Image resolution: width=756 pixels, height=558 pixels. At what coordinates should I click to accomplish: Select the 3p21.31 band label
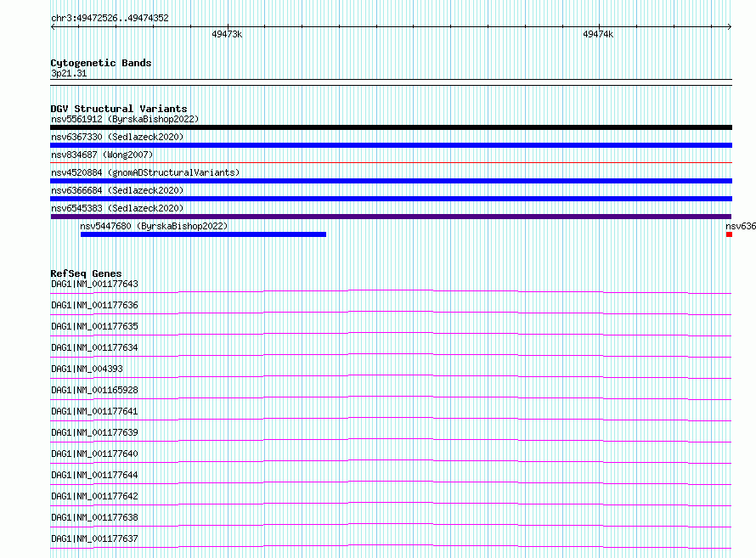tap(69, 73)
